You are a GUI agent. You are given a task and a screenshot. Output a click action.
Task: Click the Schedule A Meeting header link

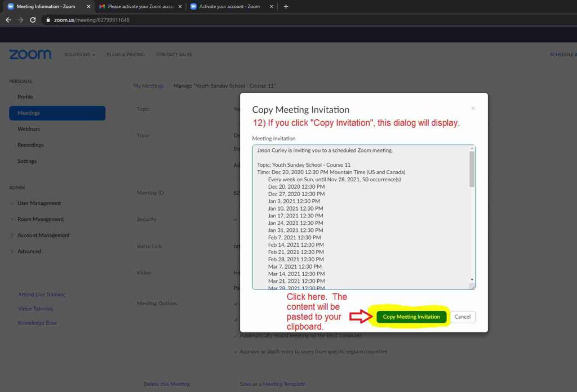coord(563,55)
